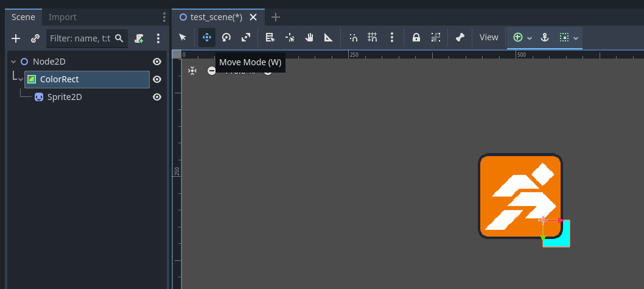Image resolution: width=644 pixels, height=289 pixels.
Task: Open the dock panel options dots
Action: 164,17
